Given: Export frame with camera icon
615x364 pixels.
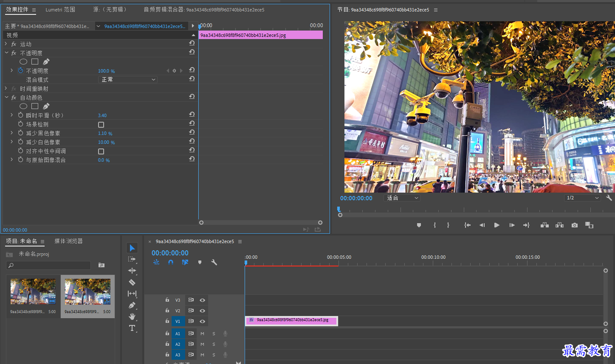Looking at the screenshot, I should [575, 225].
